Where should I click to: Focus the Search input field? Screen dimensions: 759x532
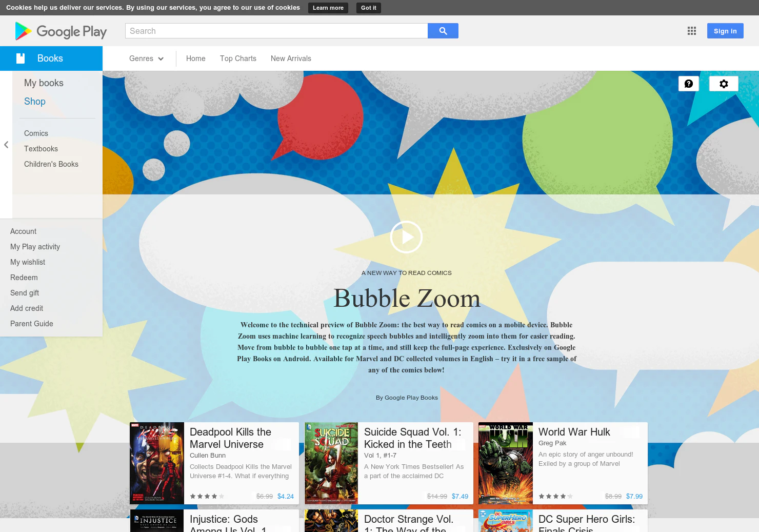click(276, 31)
